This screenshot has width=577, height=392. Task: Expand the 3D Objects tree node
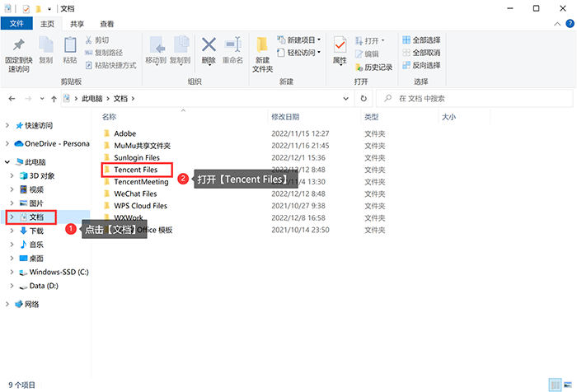pyautogui.click(x=12, y=175)
